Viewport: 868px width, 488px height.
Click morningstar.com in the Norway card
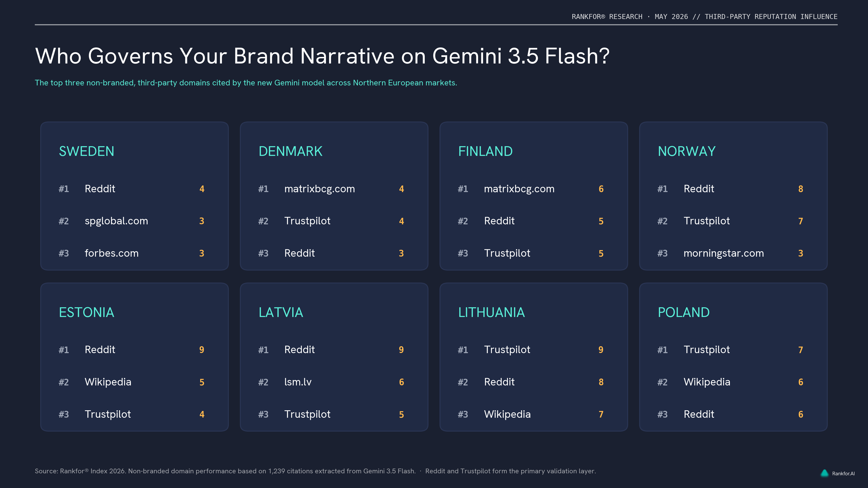pos(723,253)
